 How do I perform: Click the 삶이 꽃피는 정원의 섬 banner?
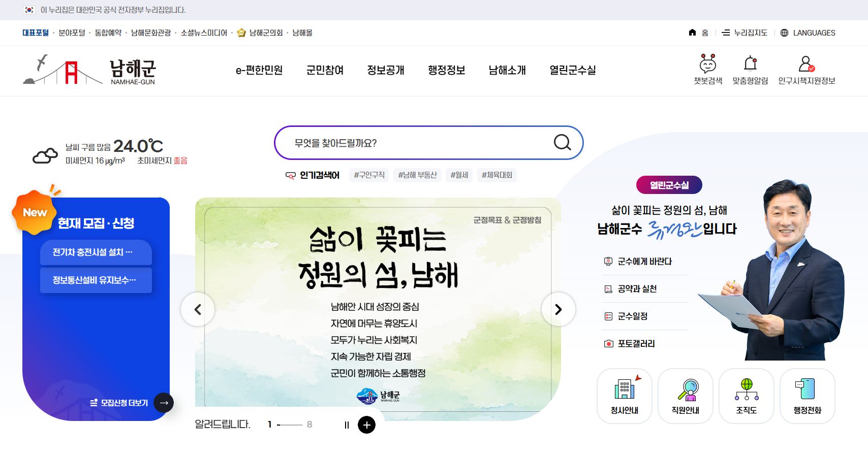point(378,309)
